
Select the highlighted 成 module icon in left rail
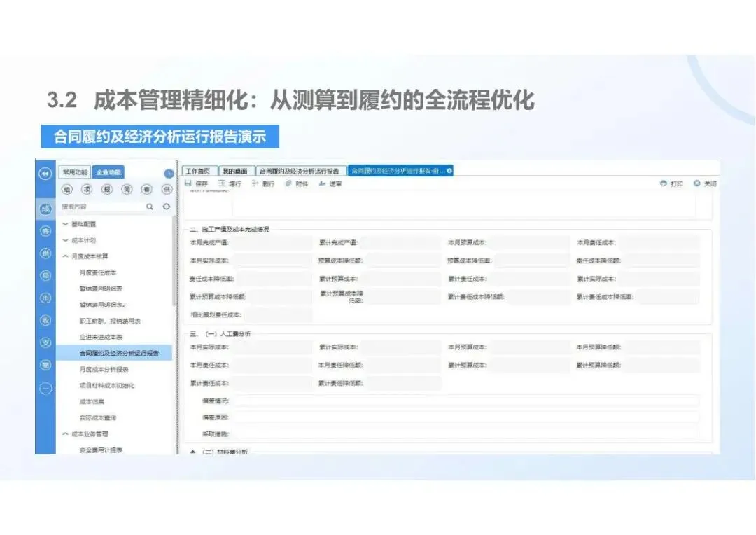[45, 209]
